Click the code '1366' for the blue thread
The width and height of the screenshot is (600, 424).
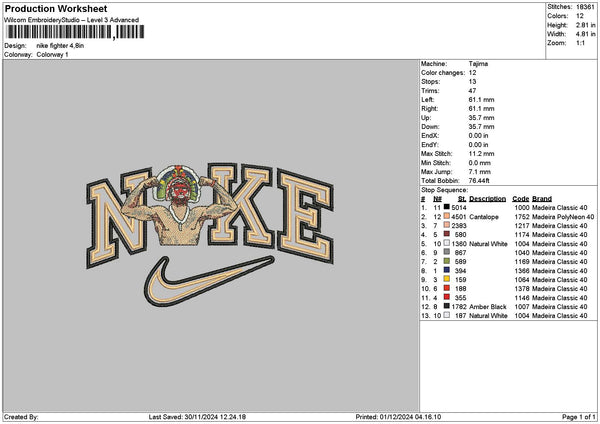click(x=522, y=271)
